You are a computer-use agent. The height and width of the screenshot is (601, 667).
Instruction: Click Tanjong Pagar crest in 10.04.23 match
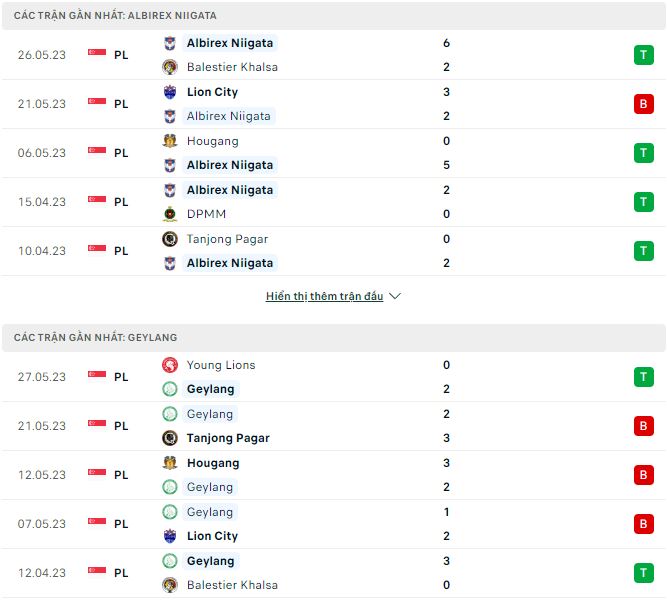[170, 239]
